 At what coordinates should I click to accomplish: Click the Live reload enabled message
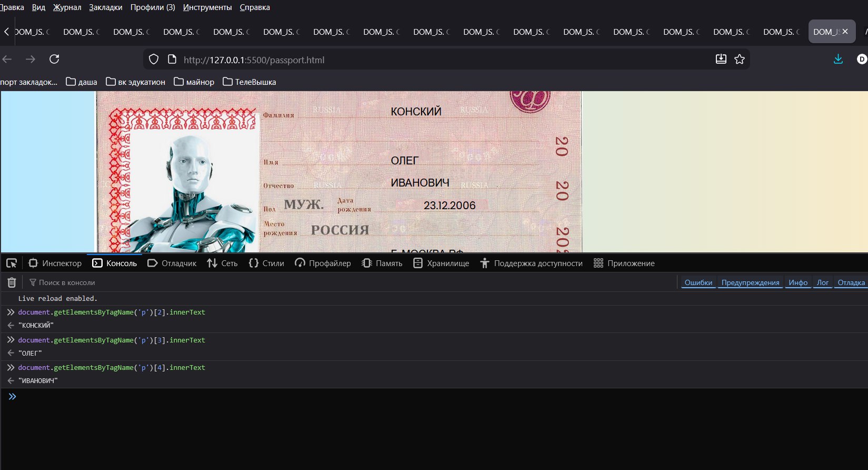(58, 298)
